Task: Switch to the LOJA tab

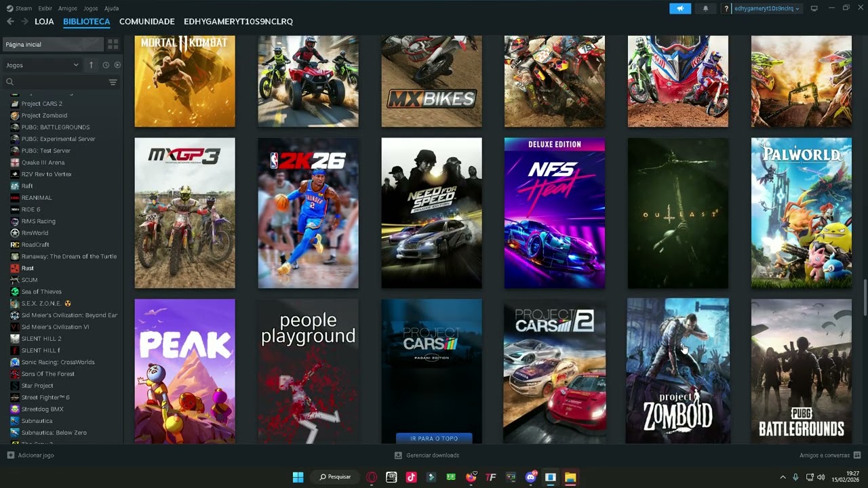Action: pos(44,22)
